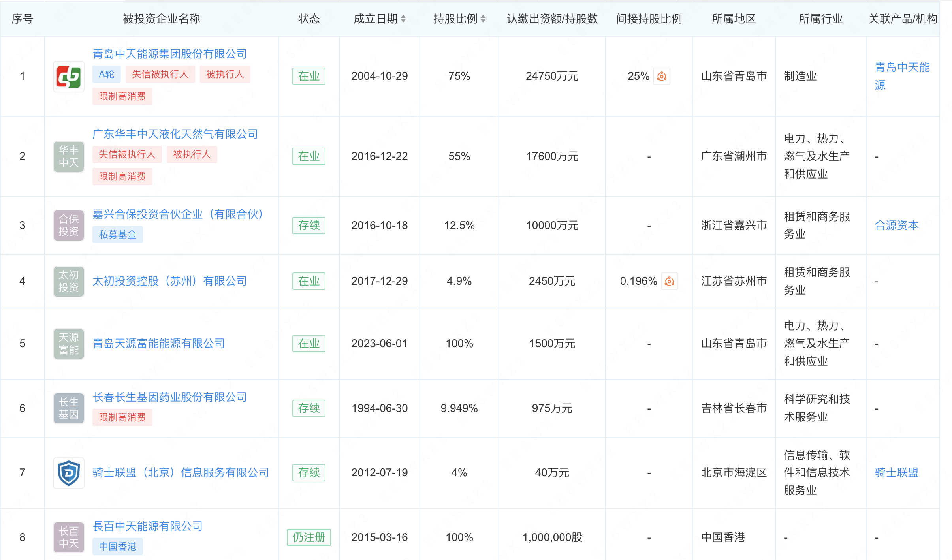
Task: Open 太初投资控股（苏州）有限公司 link
Action: (x=170, y=281)
